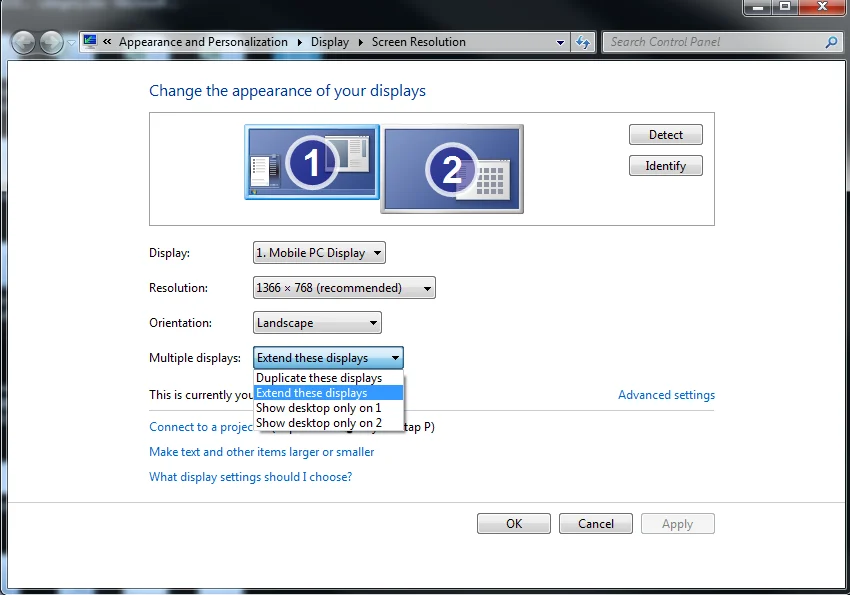Maximize the Screen Resolution window
850x595 pixels.
(784, 7)
